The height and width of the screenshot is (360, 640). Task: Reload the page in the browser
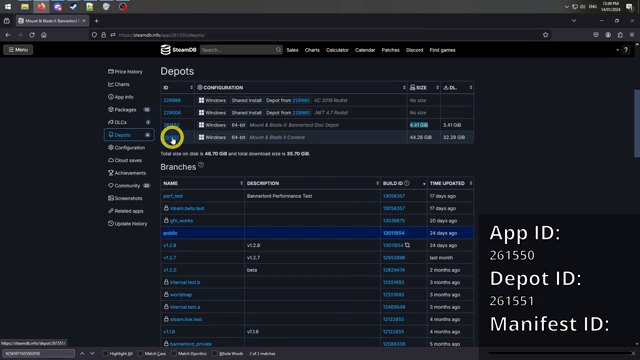pyautogui.click(x=32, y=35)
